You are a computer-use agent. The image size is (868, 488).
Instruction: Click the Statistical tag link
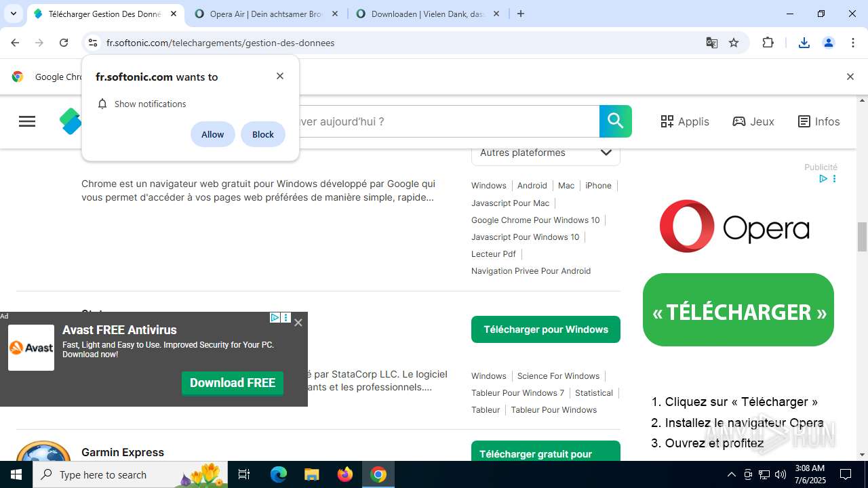click(594, 392)
